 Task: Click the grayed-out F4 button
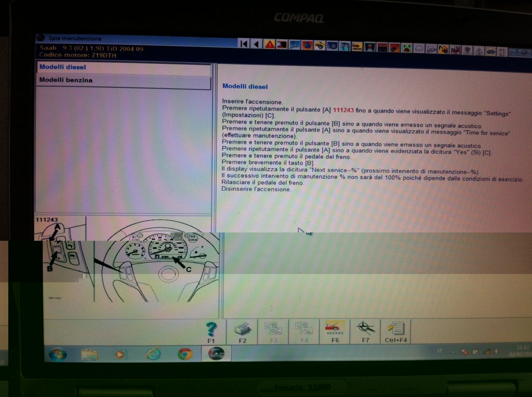pos(304,332)
